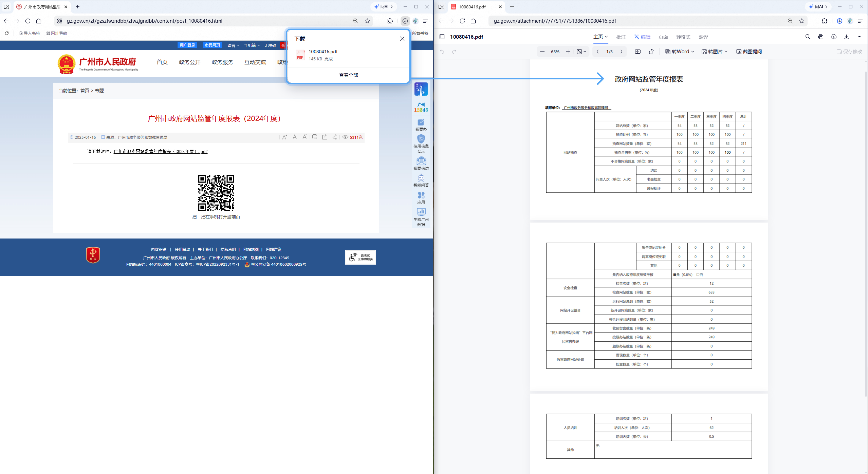
Task: Open the PDF attachment link on the article
Action: point(160,152)
